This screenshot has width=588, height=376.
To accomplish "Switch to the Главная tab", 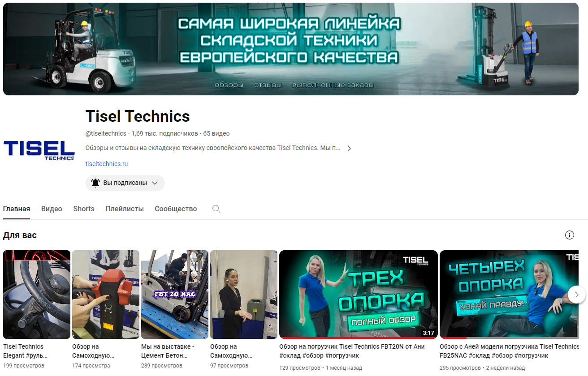I will [17, 209].
